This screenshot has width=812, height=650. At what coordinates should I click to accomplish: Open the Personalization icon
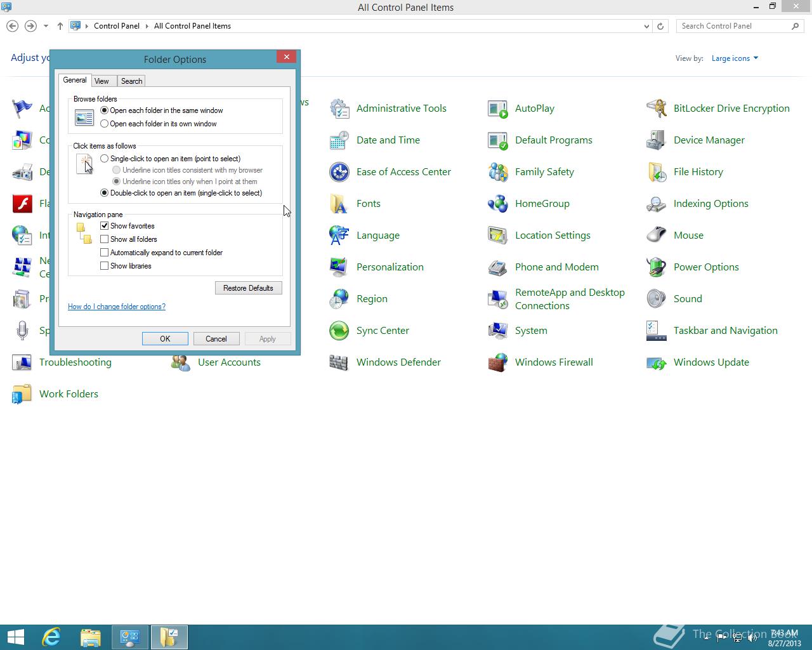tap(339, 267)
